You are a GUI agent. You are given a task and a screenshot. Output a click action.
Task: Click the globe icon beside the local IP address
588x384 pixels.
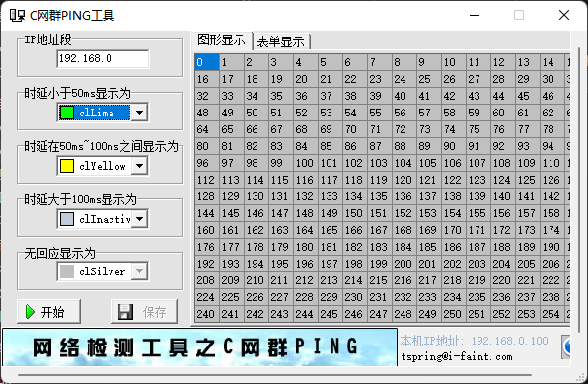pyautogui.click(x=566, y=346)
